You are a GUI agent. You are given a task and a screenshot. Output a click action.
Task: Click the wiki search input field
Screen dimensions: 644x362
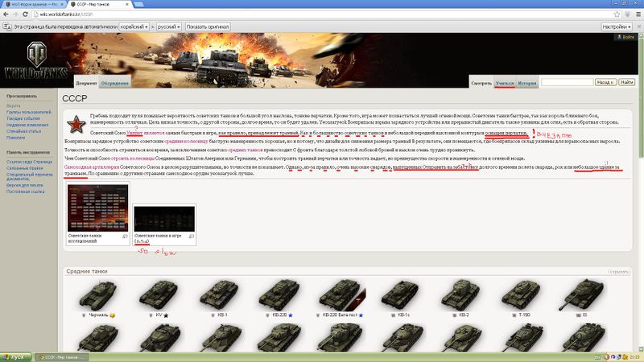pos(568,82)
